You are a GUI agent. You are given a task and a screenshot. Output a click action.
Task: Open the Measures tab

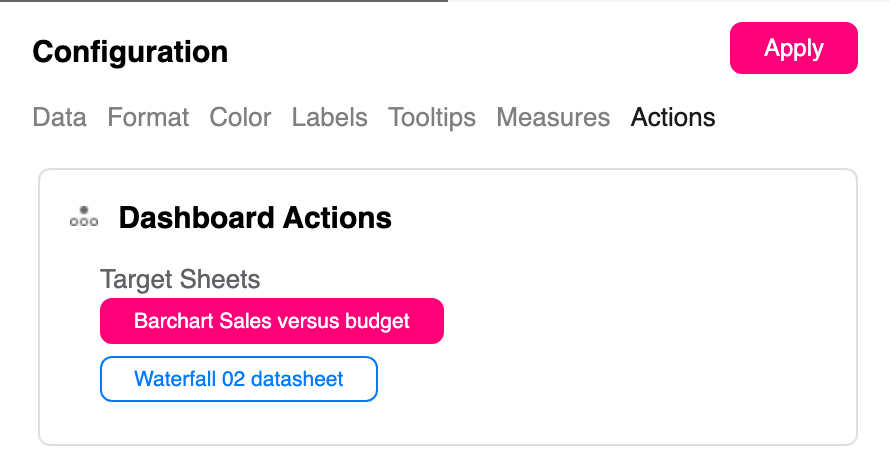click(553, 118)
